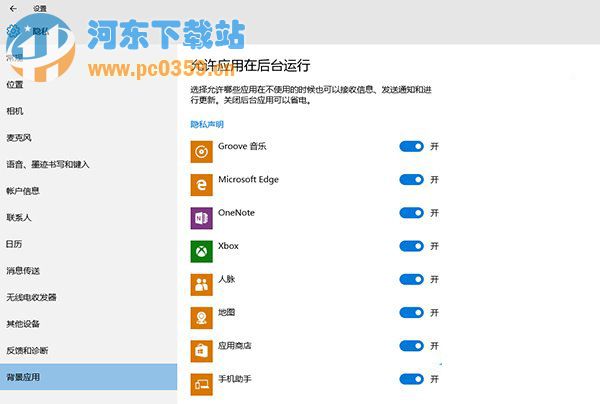Click the 应用商店 app icon

click(x=202, y=351)
